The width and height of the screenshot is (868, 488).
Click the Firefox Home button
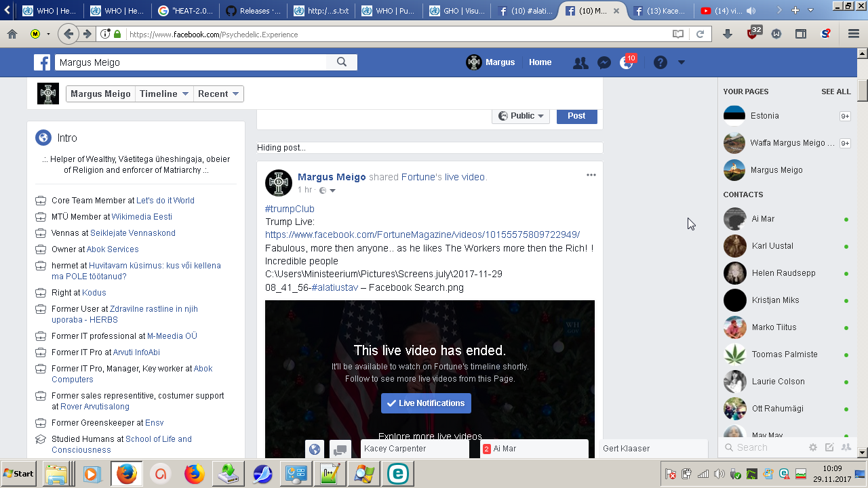pyautogui.click(x=12, y=34)
